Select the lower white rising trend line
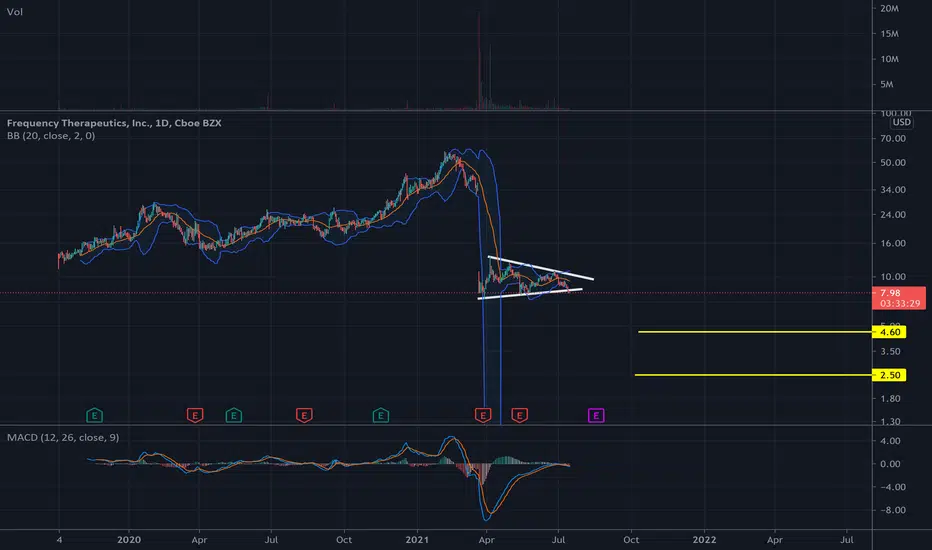932x550 pixels. (x=530, y=294)
